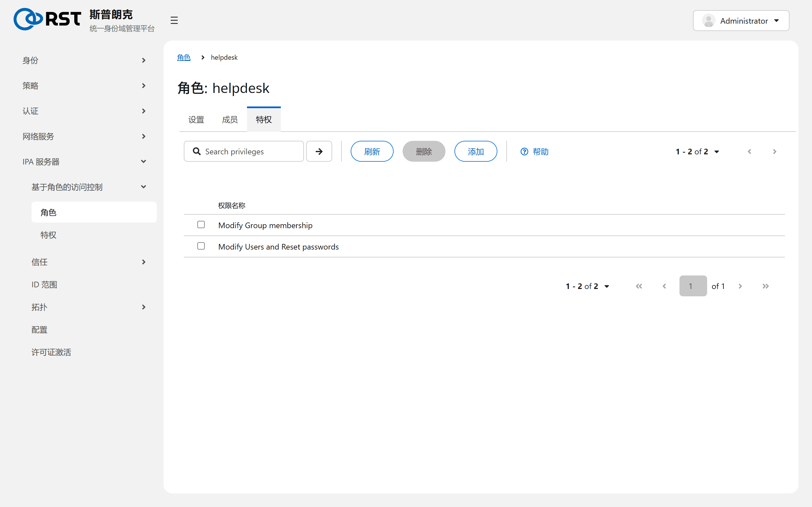
Task: Switch to the 成员 tab
Action: click(x=230, y=119)
